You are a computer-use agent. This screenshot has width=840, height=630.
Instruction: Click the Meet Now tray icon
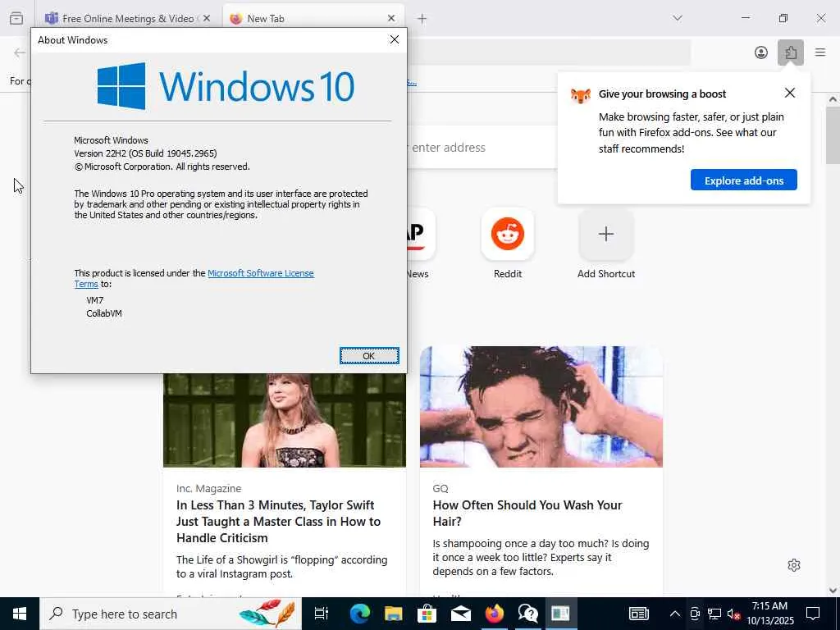coord(695,614)
